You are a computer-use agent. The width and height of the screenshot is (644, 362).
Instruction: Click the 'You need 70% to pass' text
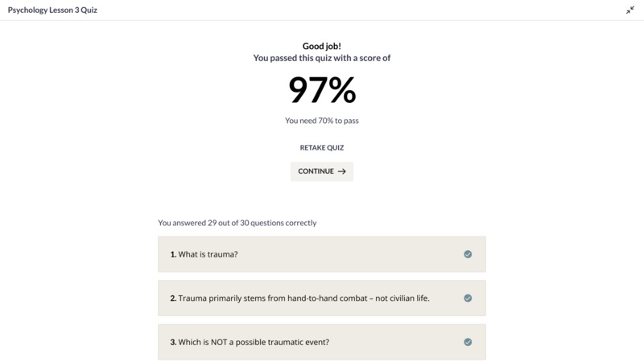tap(321, 121)
